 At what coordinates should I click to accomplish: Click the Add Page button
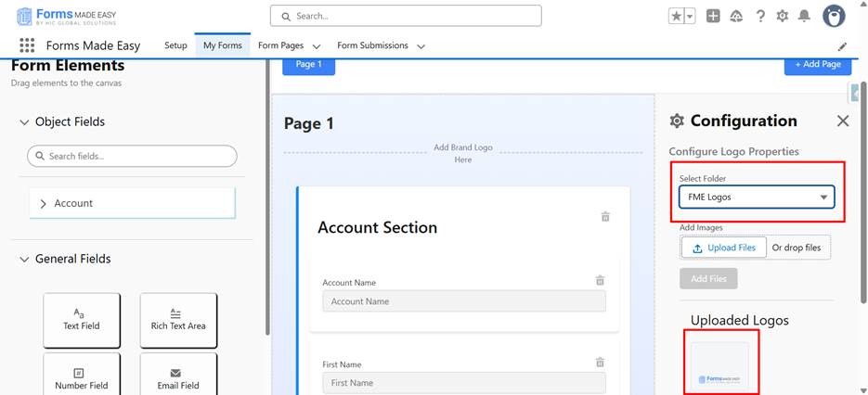click(x=817, y=64)
